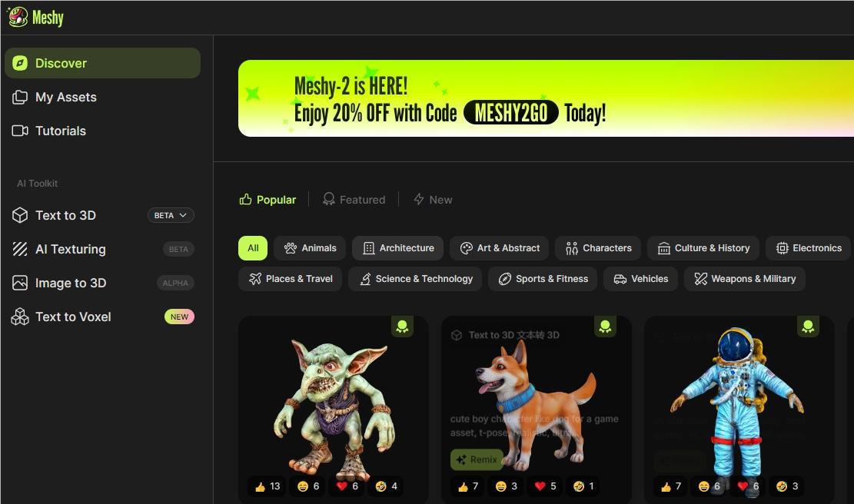This screenshot has width=854, height=504.
Task: Open the astronaut model thumbnail
Action: 739,403
